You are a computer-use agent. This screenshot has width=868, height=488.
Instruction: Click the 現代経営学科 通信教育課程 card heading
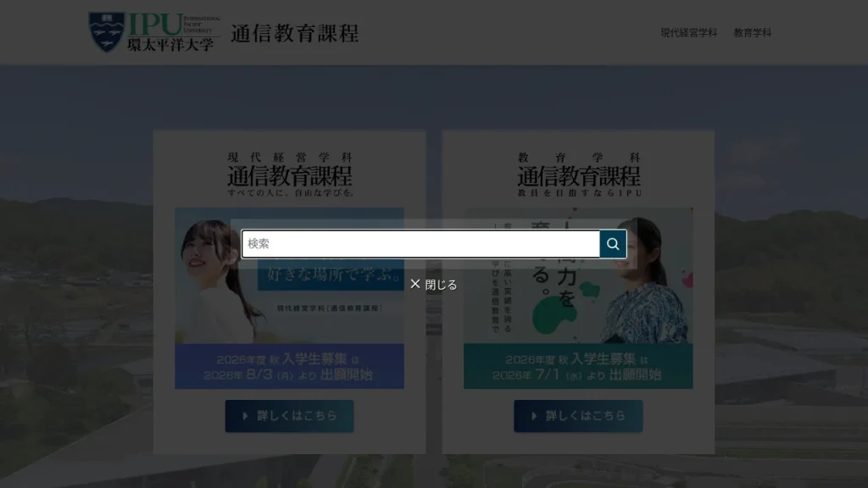[290, 175]
